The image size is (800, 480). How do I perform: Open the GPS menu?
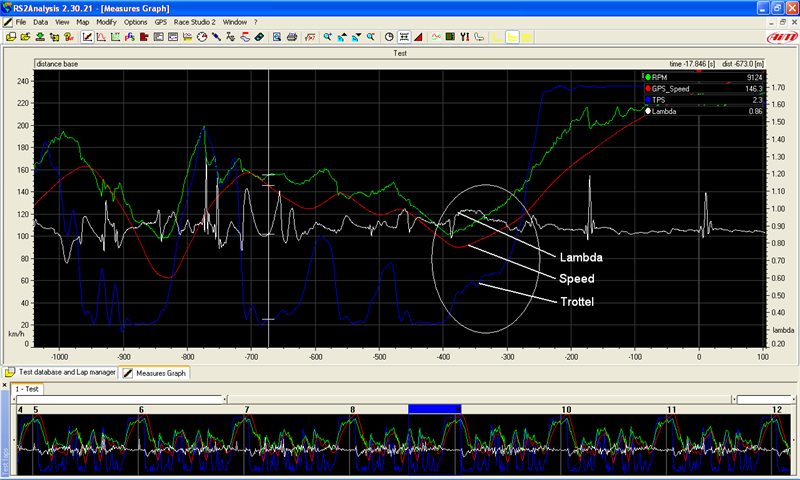[161, 22]
